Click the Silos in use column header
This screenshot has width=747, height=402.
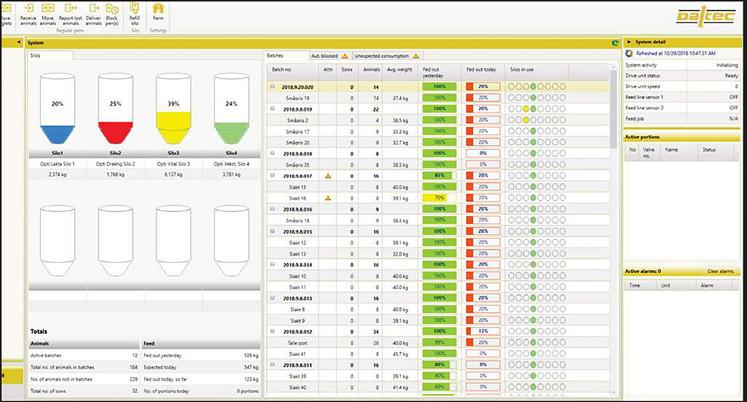[x=536, y=70]
